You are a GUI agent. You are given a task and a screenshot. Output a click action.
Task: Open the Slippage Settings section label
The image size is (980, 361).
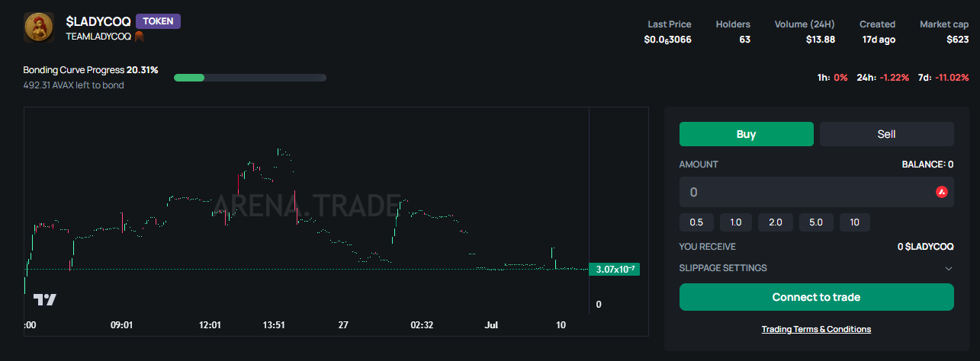723,268
